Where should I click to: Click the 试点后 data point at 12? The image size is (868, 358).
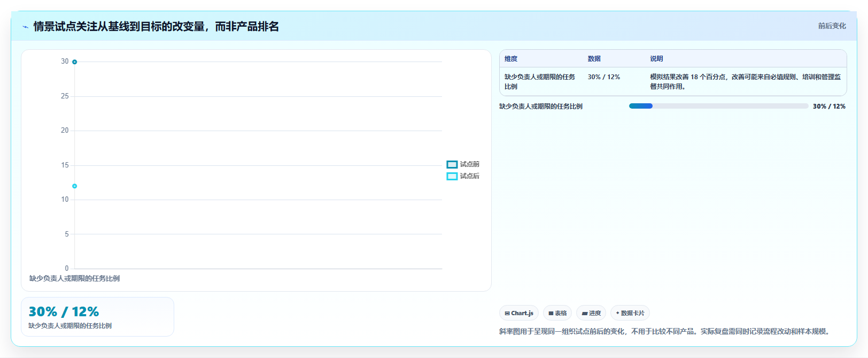pos(74,186)
